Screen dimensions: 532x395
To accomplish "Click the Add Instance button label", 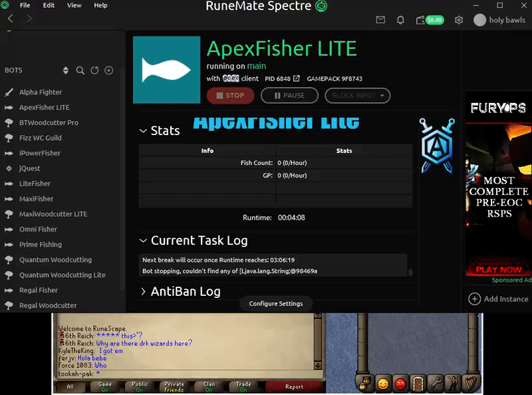I will 506,299.
